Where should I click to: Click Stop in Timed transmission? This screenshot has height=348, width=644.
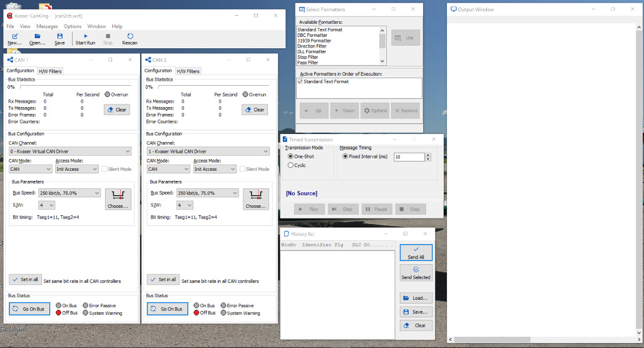tap(411, 209)
